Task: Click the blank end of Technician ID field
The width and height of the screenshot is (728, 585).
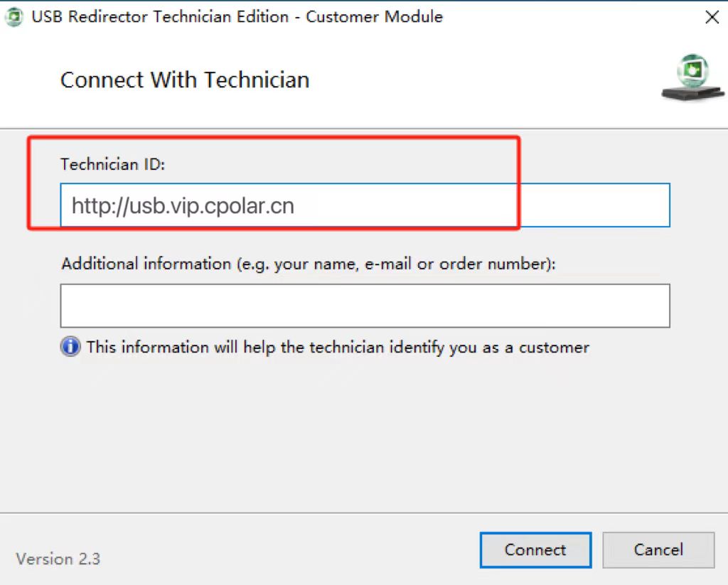Action: coord(590,206)
